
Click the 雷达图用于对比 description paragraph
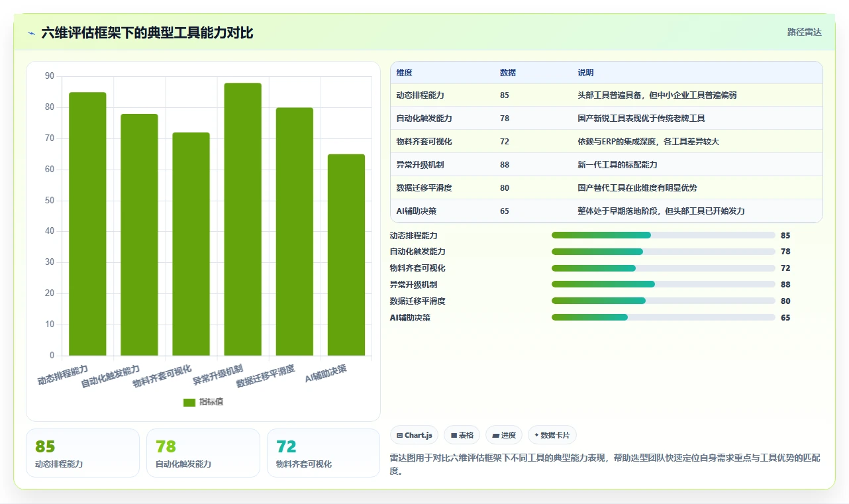(x=606, y=464)
